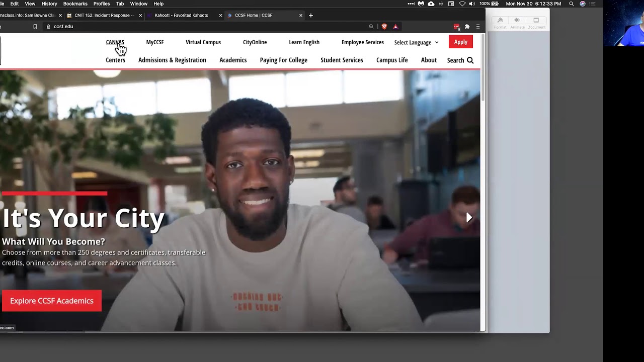The width and height of the screenshot is (644, 362).
Task: Open the Tab menu
Action: tap(120, 4)
